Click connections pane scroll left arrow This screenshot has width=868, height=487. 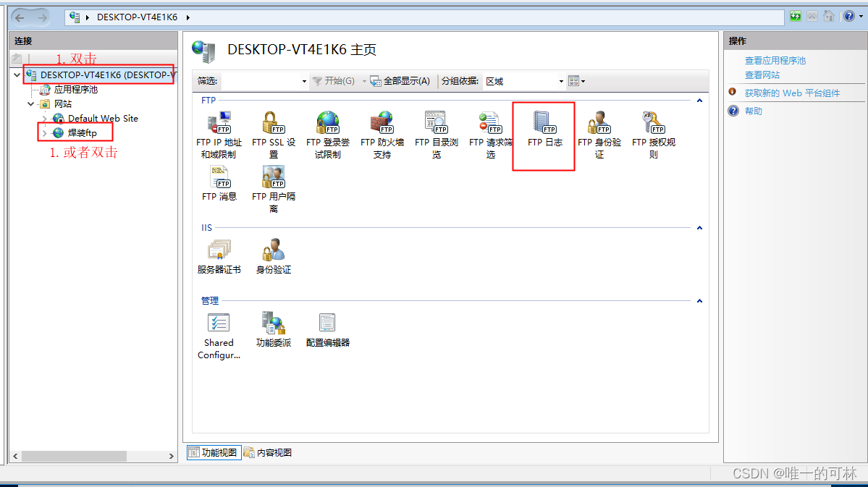tap(15, 456)
